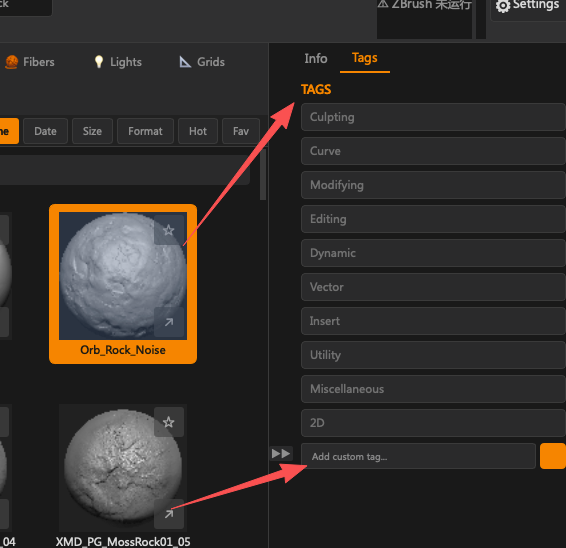Favorite Orb_Rock_Noise with its star icon

[169, 230]
